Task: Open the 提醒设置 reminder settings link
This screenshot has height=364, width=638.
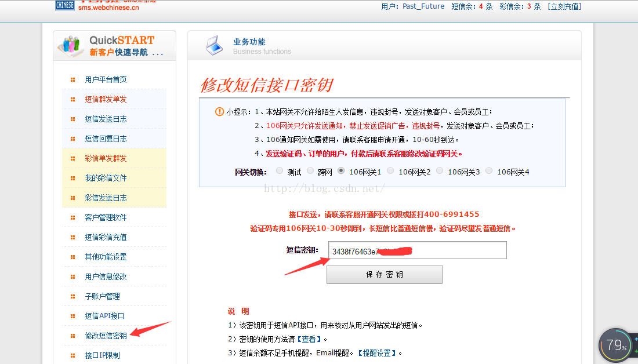Action: click(377, 353)
